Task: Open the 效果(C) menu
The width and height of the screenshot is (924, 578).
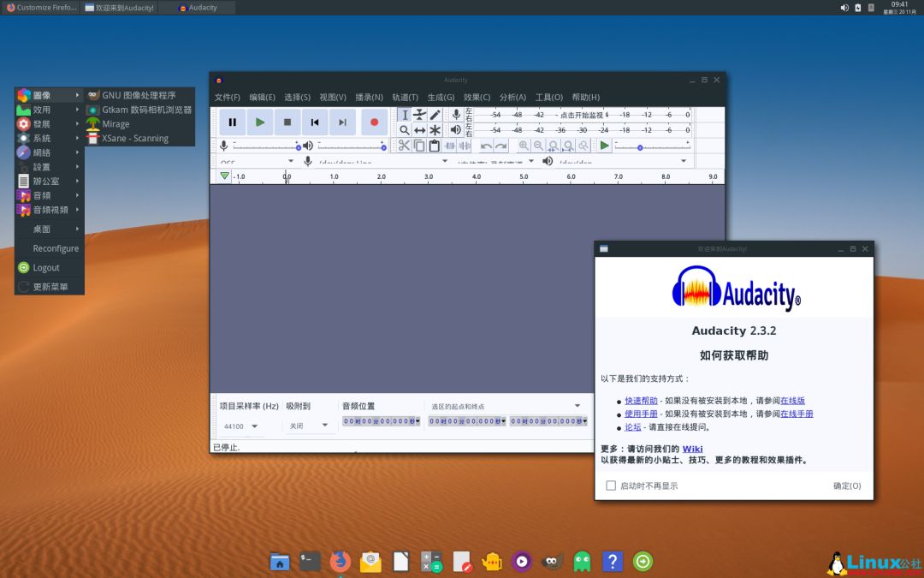Action: click(477, 98)
